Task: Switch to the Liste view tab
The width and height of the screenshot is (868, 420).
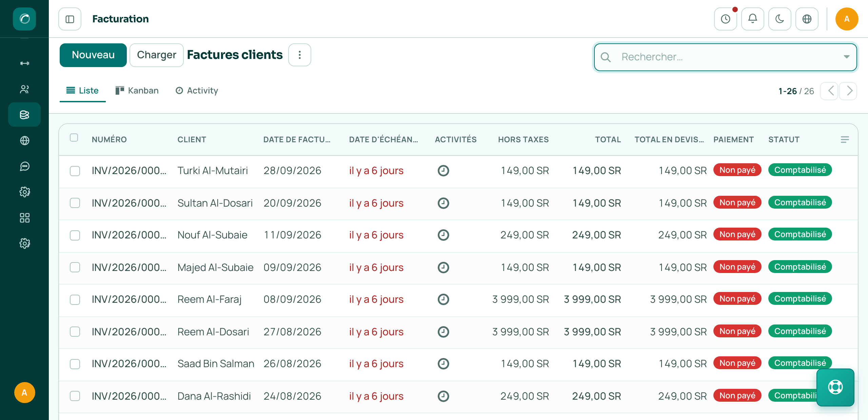Action: click(82, 91)
